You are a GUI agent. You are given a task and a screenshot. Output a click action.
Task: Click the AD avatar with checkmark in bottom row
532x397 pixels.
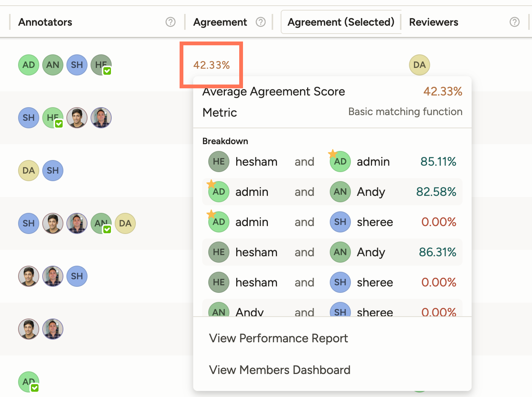point(29,382)
